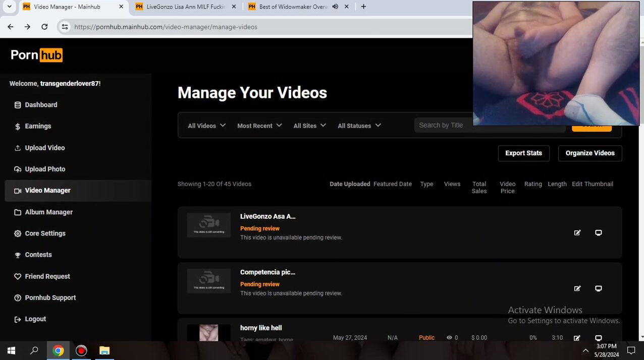Open Dashboard from the sidebar
644x360 pixels.
point(41,105)
